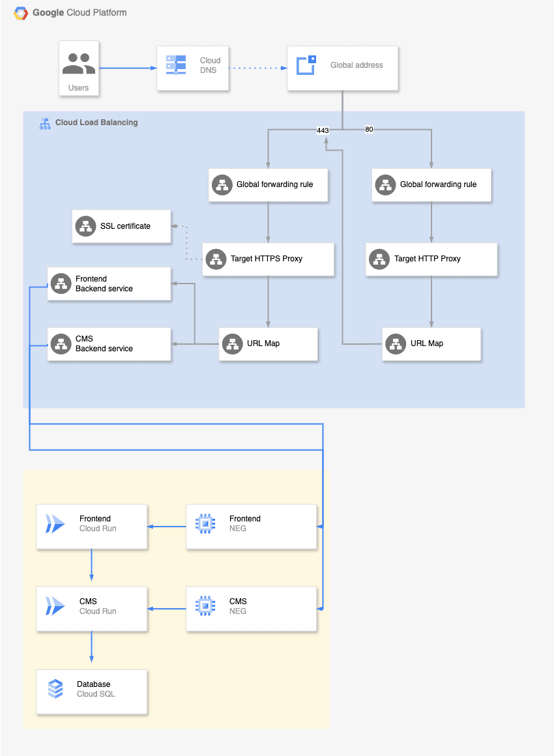Screen dimensions: 554x756
Task: Click the Global address icon
Action: point(306,65)
